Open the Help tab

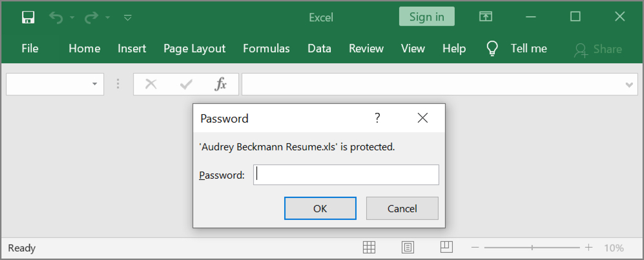(x=454, y=48)
